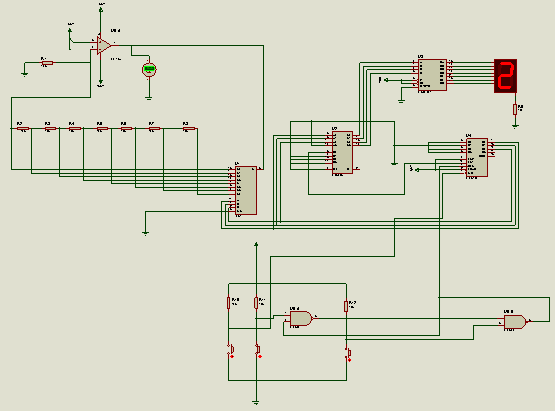Image resolution: width=555 pixels, height=411 pixels.
Task: Select the resistor beside the upper-left ground
Action: [x=47, y=63]
